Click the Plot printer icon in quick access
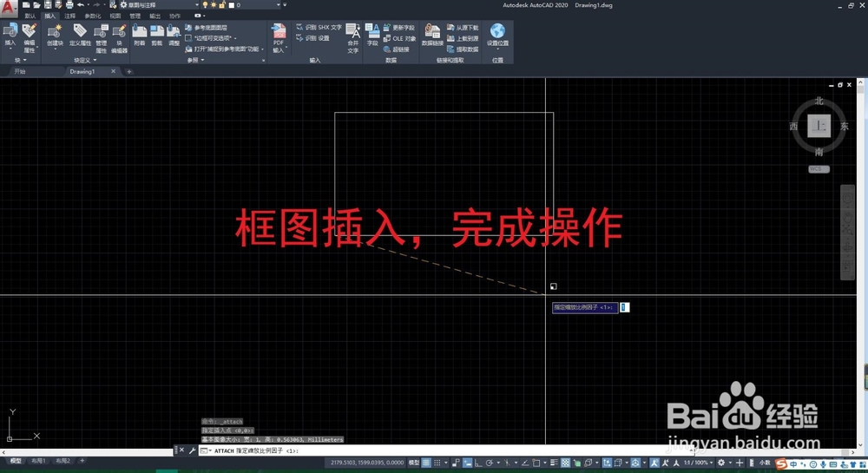Image resolution: width=868 pixels, height=473 pixels. (69, 5)
